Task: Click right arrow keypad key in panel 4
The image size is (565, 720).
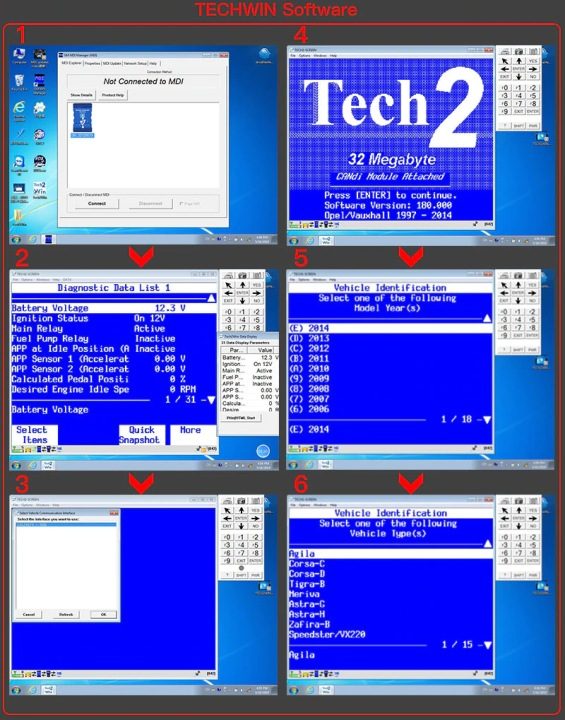Action: [533, 69]
